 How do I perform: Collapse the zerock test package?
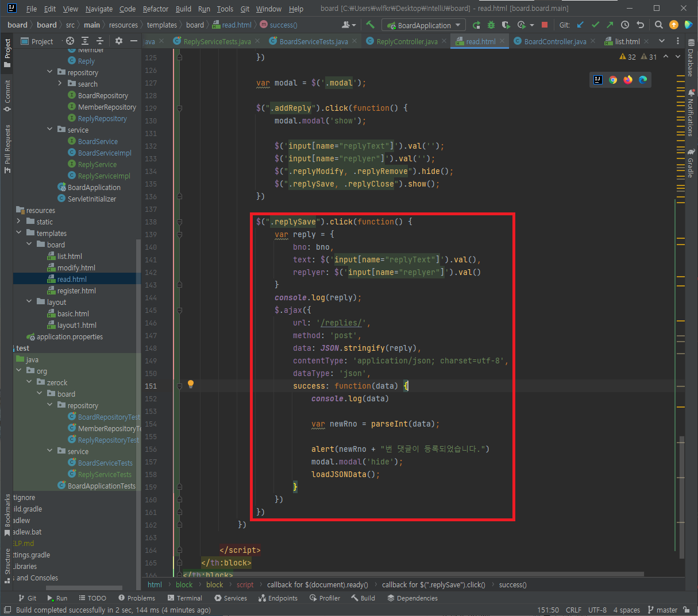tap(29, 382)
